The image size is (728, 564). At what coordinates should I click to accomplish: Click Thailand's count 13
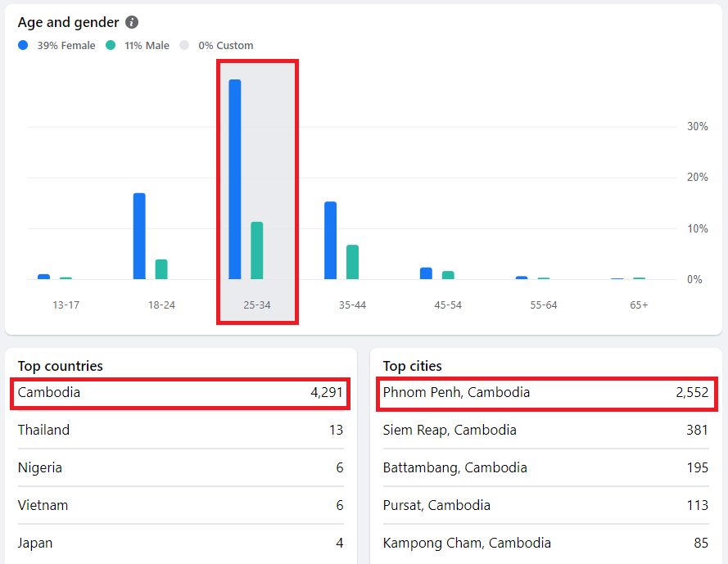336,430
